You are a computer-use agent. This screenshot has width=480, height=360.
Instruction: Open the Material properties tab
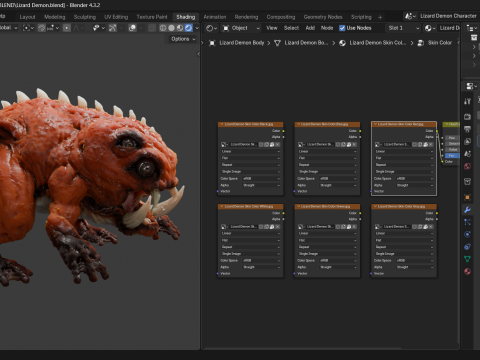[x=467, y=271]
